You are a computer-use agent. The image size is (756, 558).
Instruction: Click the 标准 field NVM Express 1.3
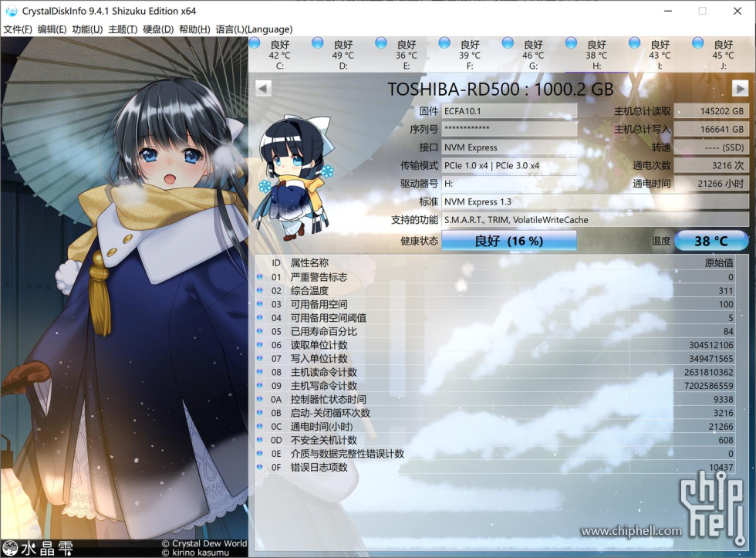pyautogui.click(x=595, y=201)
